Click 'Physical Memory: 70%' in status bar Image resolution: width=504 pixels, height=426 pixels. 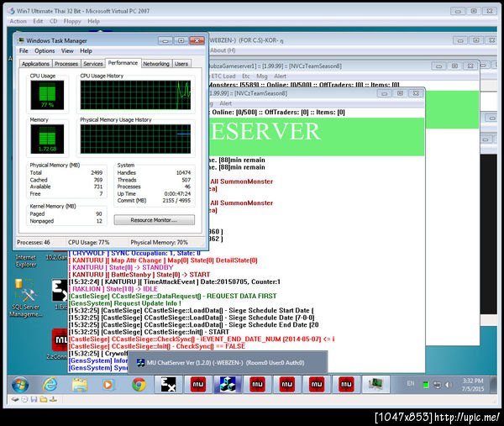coord(159,243)
